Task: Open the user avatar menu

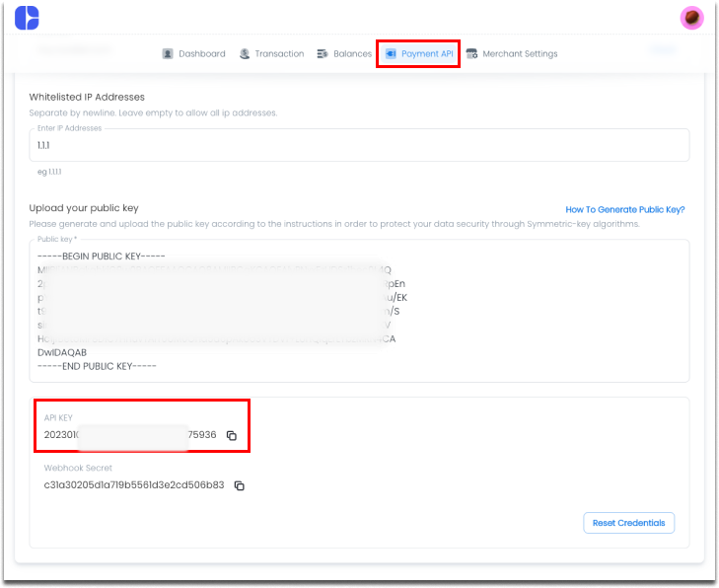Action: click(x=691, y=18)
